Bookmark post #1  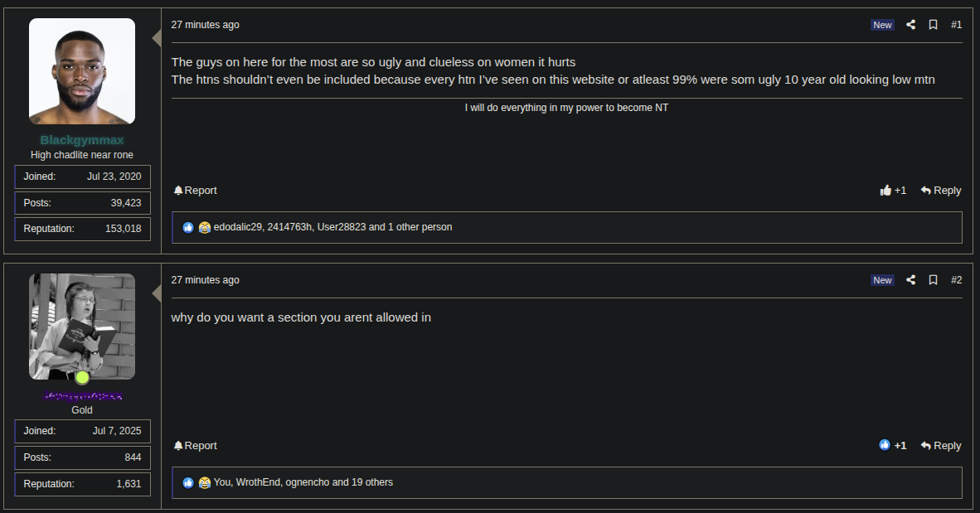coord(933,24)
